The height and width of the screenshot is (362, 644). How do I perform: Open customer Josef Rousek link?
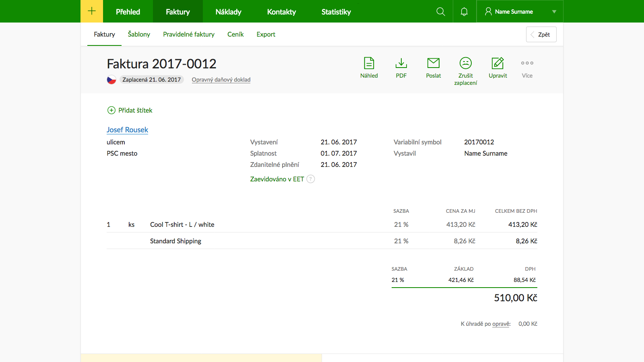click(x=127, y=130)
